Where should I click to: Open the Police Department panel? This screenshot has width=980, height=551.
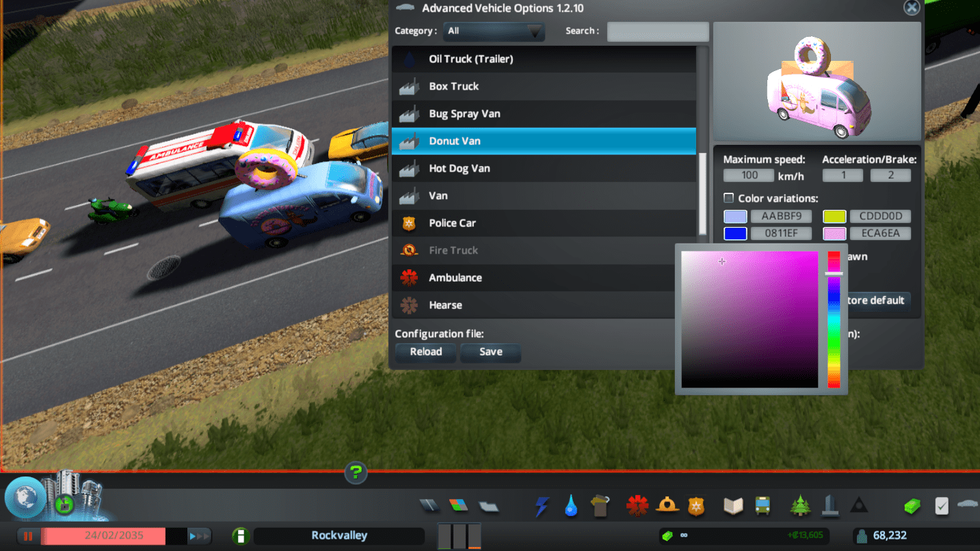pos(696,506)
